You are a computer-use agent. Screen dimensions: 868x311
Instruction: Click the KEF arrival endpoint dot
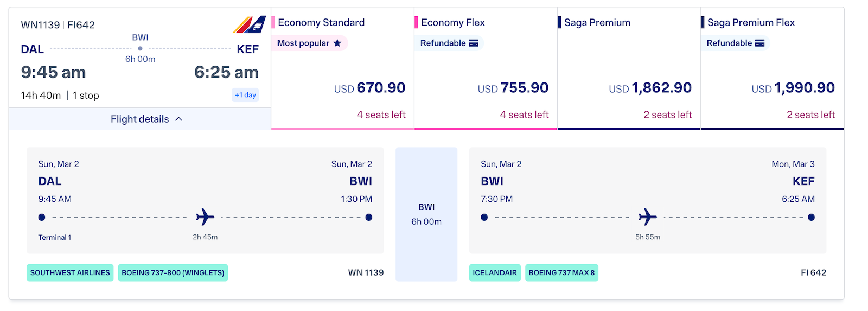click(811, 217)
